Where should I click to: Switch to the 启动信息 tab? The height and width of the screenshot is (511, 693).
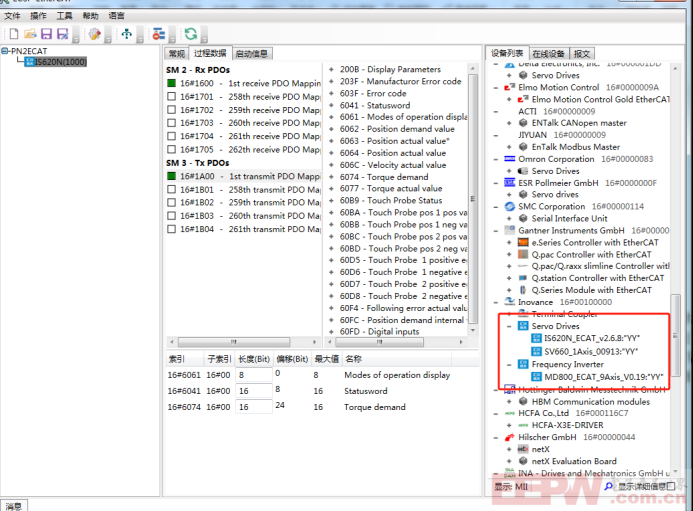pos(251,53)
